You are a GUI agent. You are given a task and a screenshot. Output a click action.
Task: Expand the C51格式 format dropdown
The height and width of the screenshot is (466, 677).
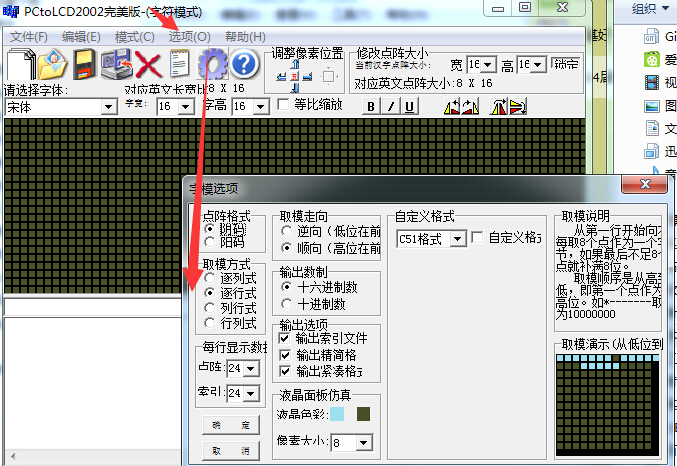pyautogui.click(x=459, y=239)
